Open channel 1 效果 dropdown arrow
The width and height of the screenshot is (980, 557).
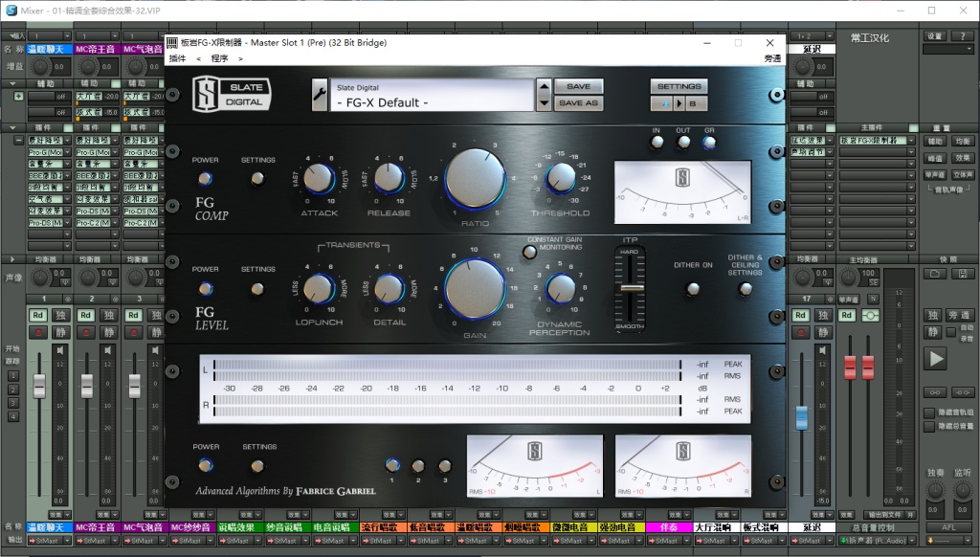point(66,515)
